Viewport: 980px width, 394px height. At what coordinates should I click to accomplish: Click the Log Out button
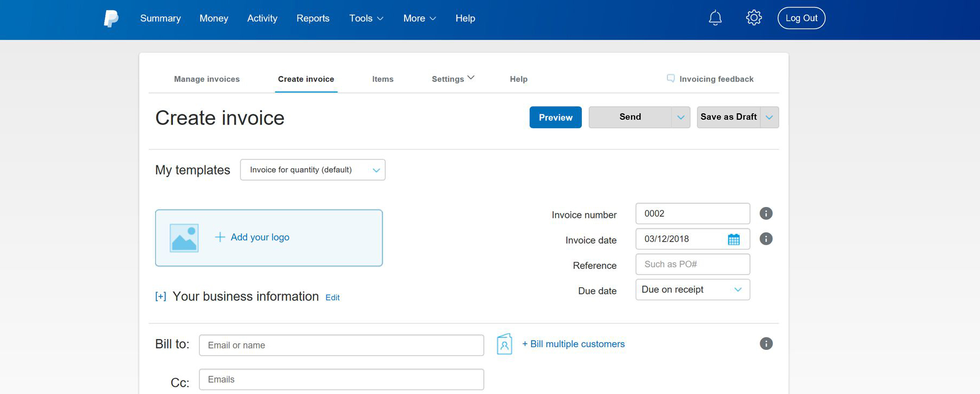pyautogui.click(x=801, y=18)
